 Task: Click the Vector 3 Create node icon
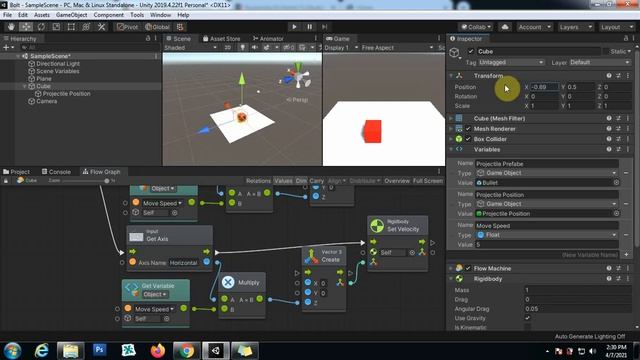pos(311,256)
